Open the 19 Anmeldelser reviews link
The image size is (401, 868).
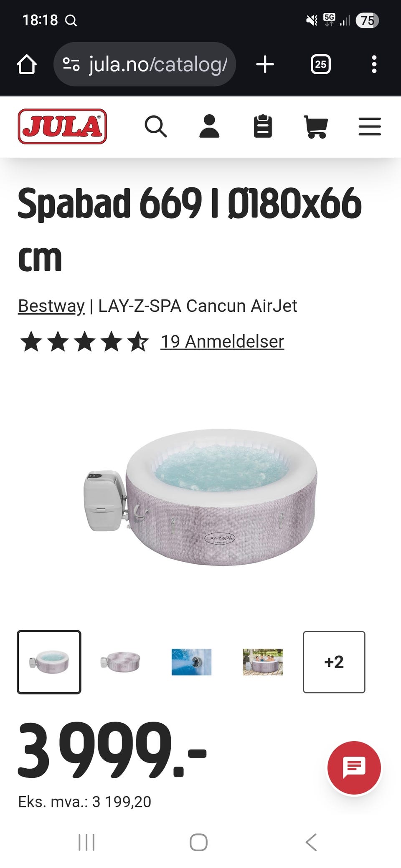222,341
